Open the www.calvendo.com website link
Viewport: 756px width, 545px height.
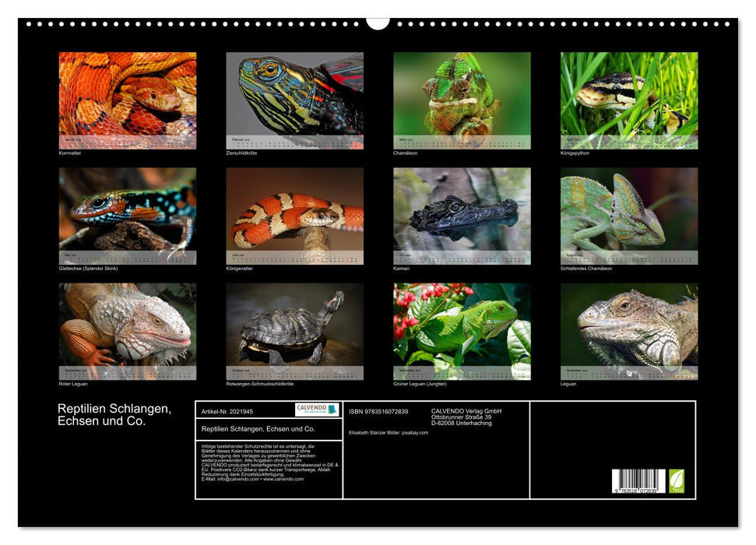point(283,479)
